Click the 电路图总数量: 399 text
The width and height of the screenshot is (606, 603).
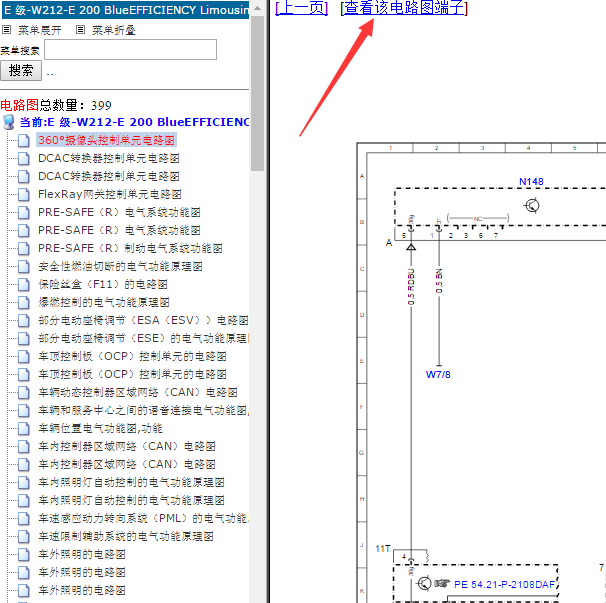click(56, 105)
